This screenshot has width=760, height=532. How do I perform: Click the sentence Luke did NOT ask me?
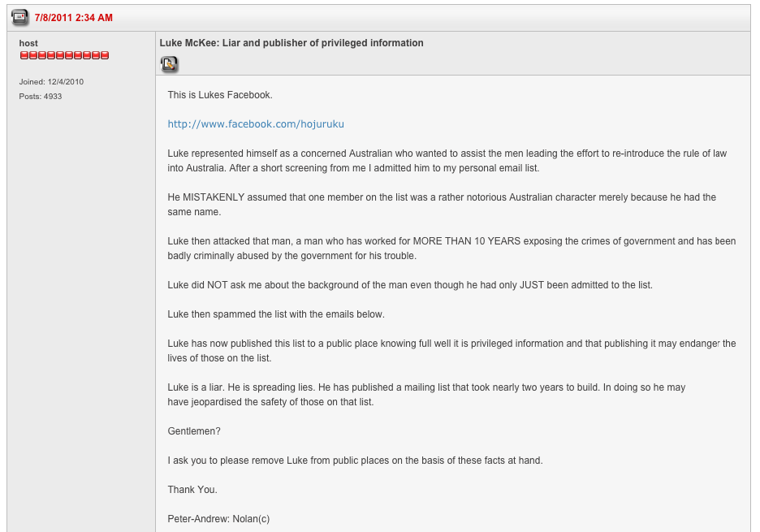(410, 285)
